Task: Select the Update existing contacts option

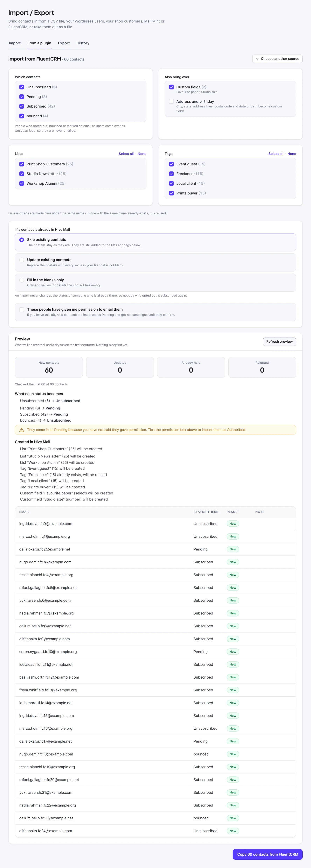Action: [x=155, y=262]
